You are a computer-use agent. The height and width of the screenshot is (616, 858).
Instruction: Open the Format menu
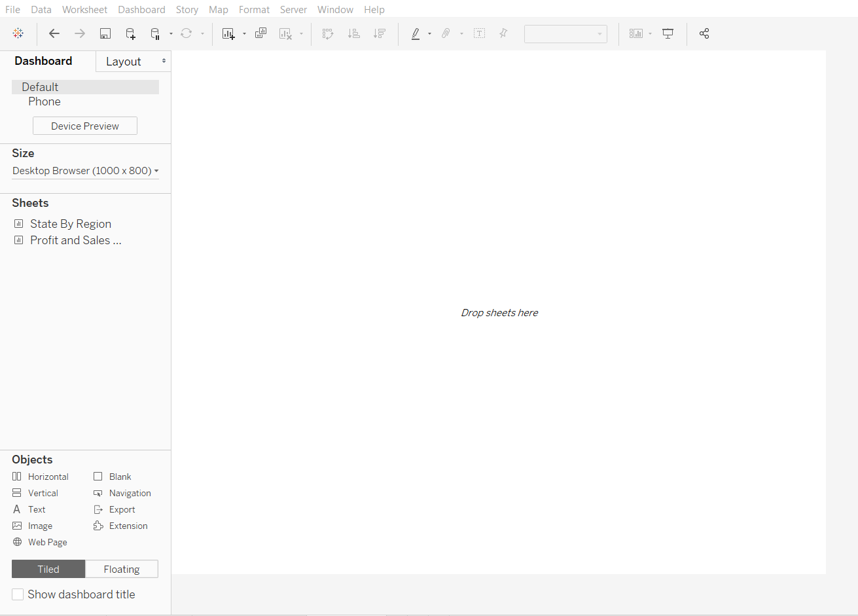[x=254, y=10]
